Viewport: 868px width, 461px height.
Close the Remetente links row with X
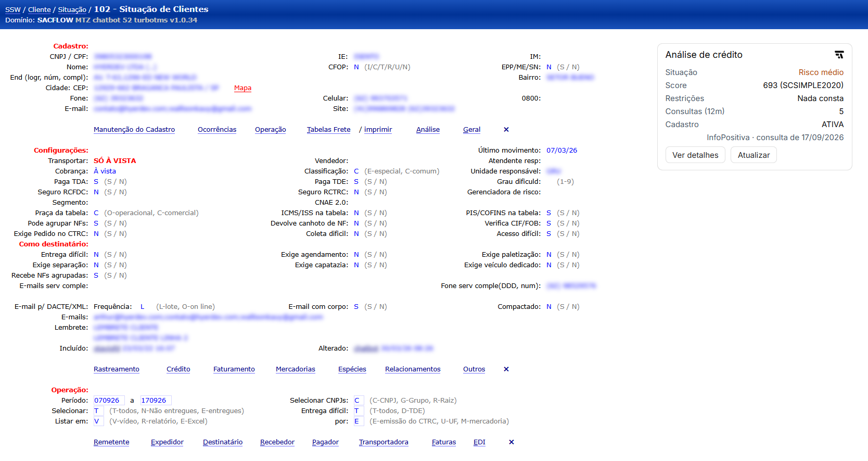click(512, 442)
